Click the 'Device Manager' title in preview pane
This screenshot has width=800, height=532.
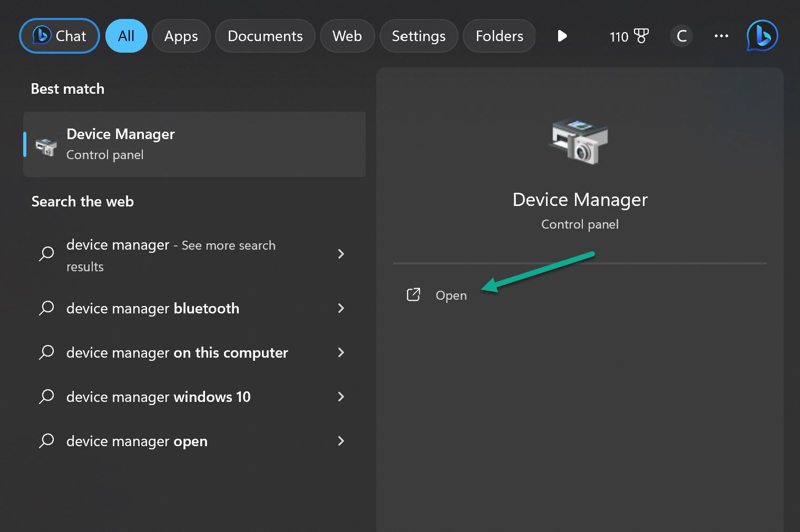point(580,200)
